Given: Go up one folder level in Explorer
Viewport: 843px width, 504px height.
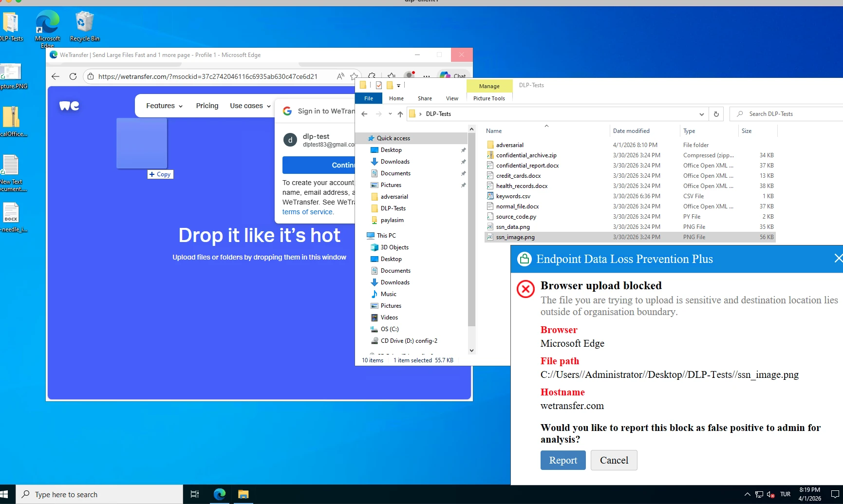Looking at the screenshot, I should coord(400,114).
